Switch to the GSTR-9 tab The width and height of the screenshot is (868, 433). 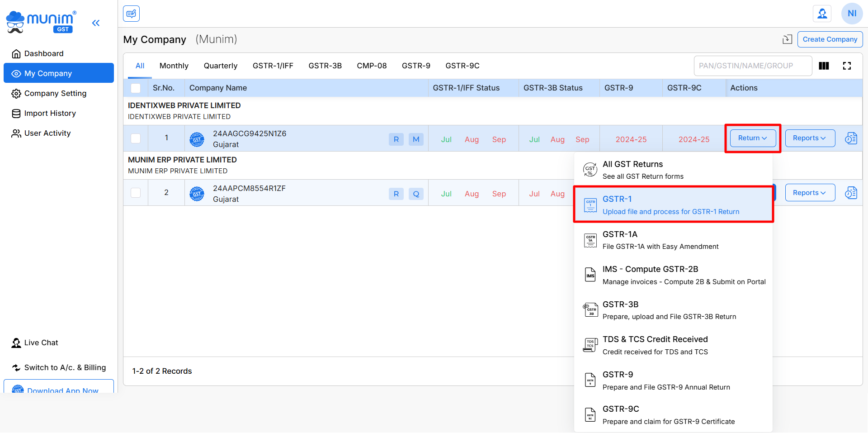pyautogui.click(x=416, y=66)
